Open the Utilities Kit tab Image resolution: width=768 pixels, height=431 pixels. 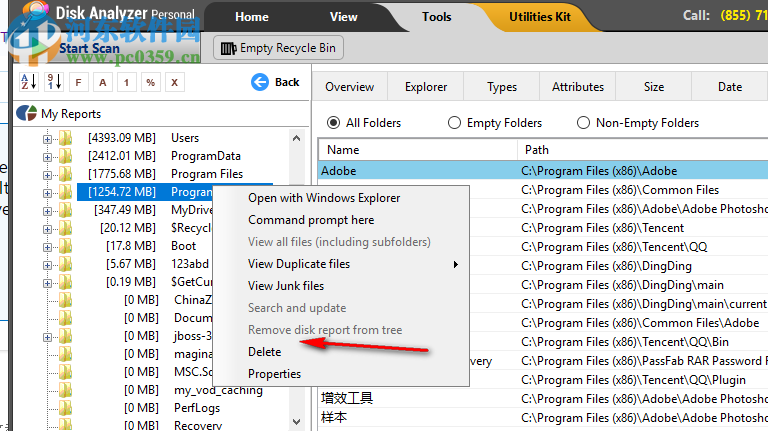(540, 17)
